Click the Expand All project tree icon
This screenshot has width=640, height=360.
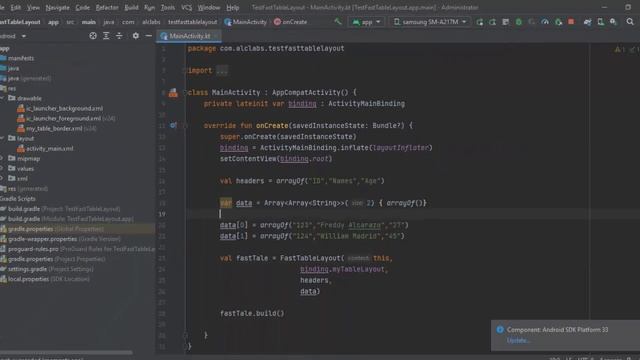coord(106,36)
